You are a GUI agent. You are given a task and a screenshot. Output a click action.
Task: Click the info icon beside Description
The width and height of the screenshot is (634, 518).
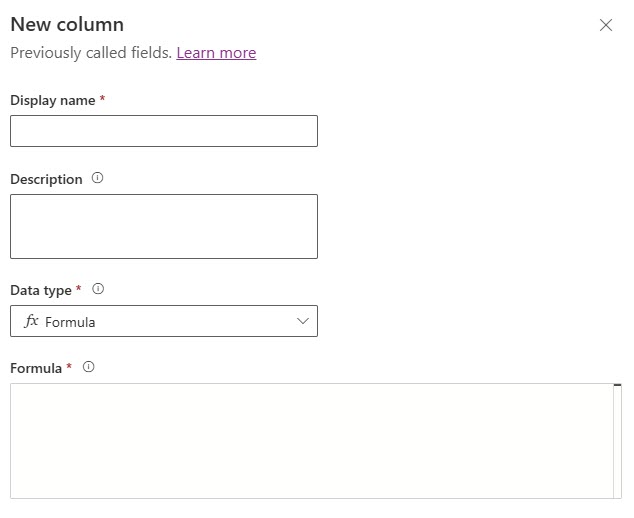(97, 178)
